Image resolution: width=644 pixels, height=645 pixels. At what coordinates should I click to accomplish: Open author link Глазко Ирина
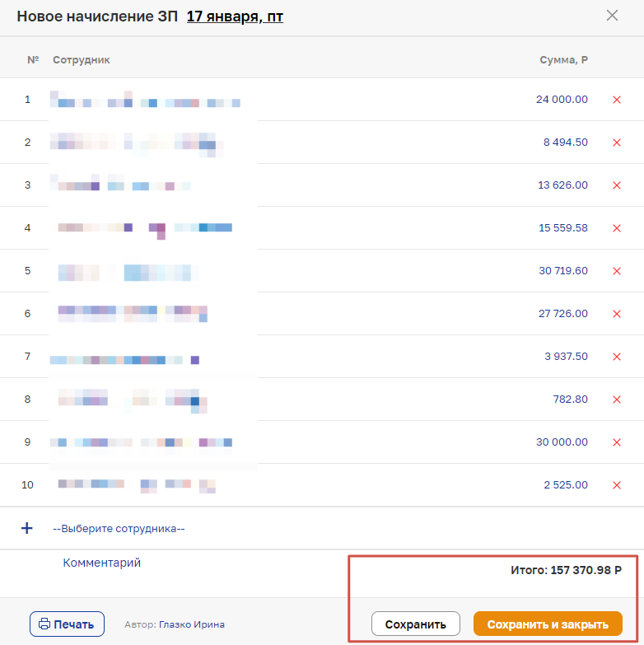point(191,624)
